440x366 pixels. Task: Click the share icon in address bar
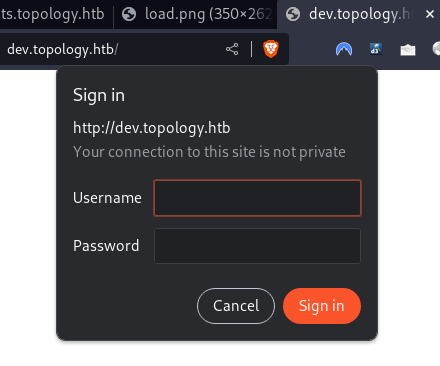232,49
